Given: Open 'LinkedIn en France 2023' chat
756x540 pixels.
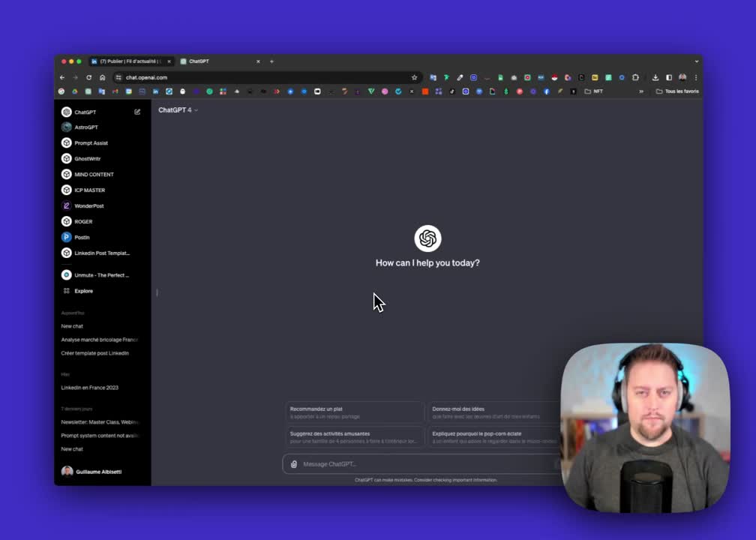Looking at the screenshot, I should (x=90, y=388).
